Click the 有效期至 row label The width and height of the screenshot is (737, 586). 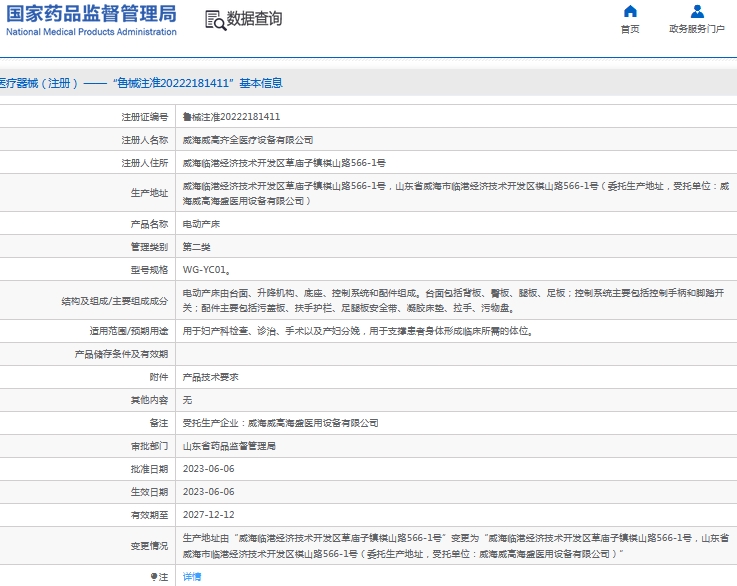149,515
